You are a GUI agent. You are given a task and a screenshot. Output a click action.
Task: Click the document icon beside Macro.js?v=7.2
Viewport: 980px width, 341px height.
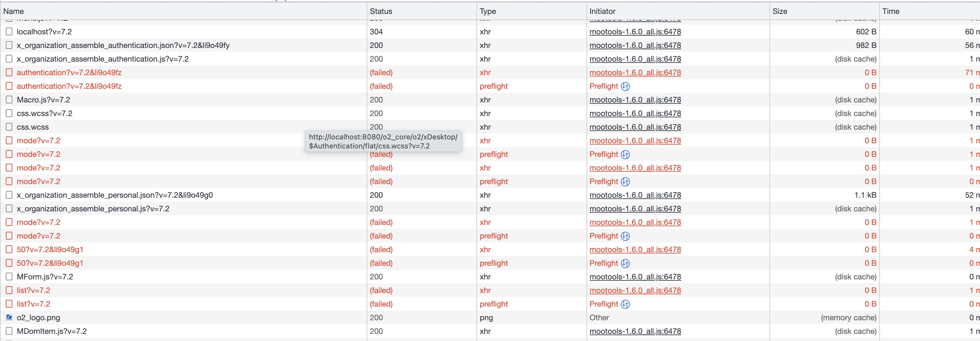pos(9,100)
